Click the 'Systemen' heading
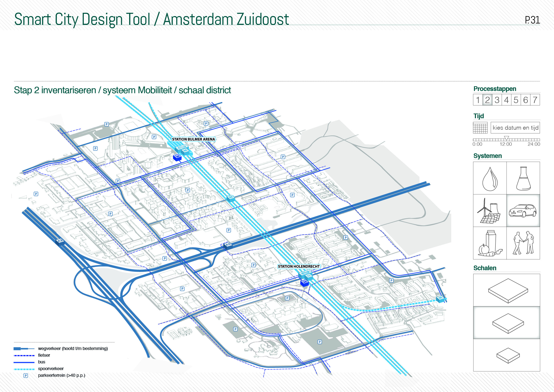This screenshot has height=392, width=554. (487, 156)
